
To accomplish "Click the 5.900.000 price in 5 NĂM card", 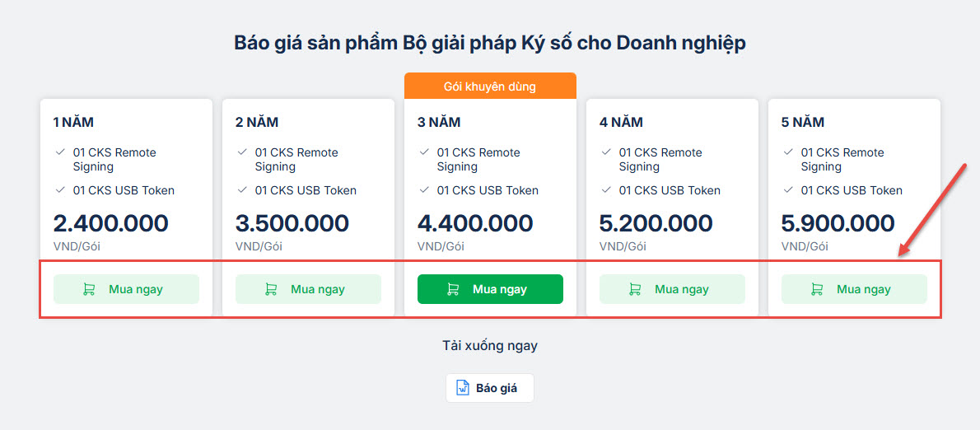I will (838, 223).
